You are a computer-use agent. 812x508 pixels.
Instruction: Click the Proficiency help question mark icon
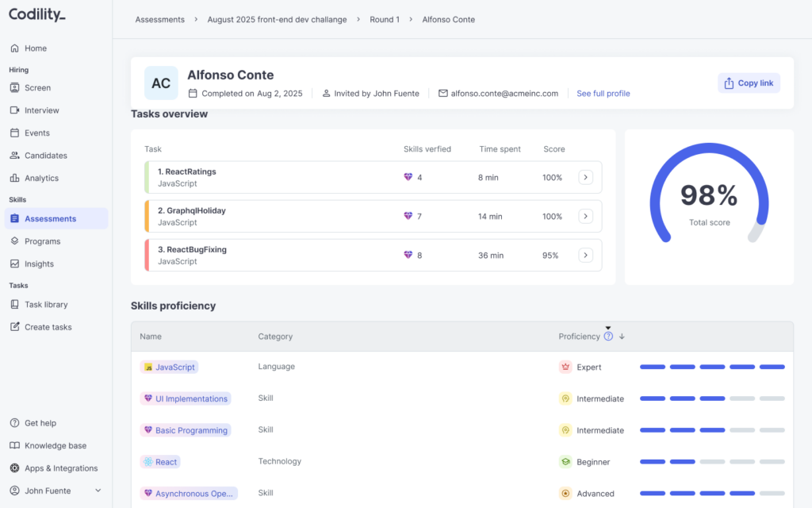point(608,336)
